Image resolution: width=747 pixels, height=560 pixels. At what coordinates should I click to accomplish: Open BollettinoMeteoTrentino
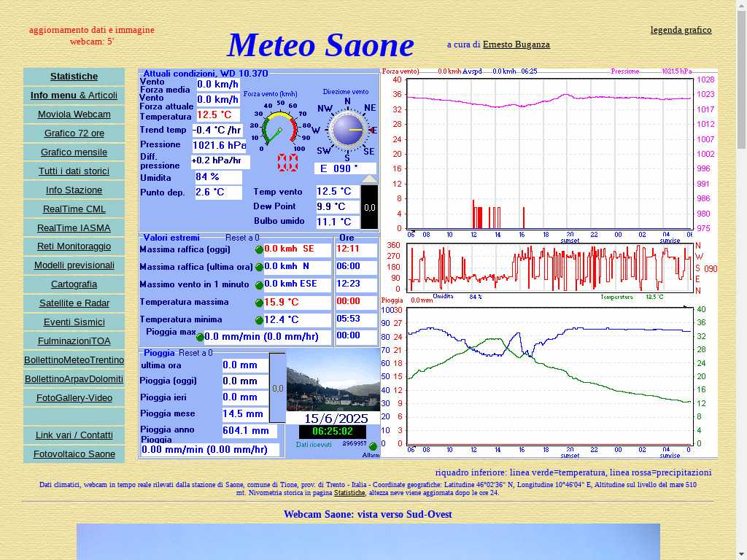pyautogui.click(x=74, y=360)
